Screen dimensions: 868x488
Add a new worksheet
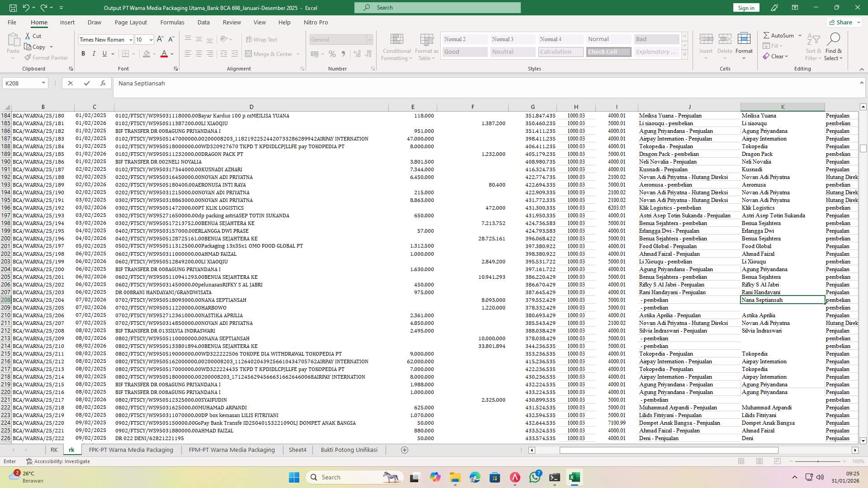pyautogui.click(x=405, y=450)
